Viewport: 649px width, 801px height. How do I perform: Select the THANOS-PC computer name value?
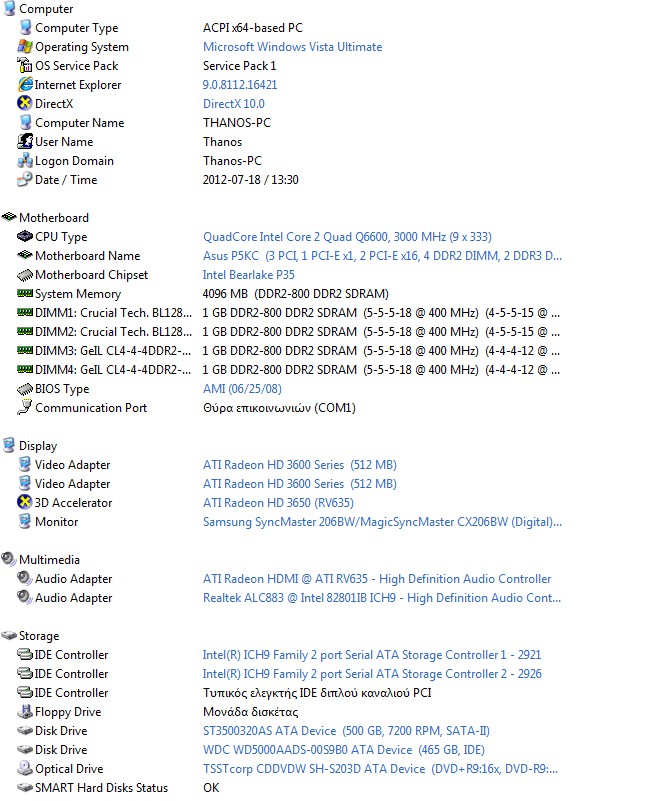tap(237, 123)
